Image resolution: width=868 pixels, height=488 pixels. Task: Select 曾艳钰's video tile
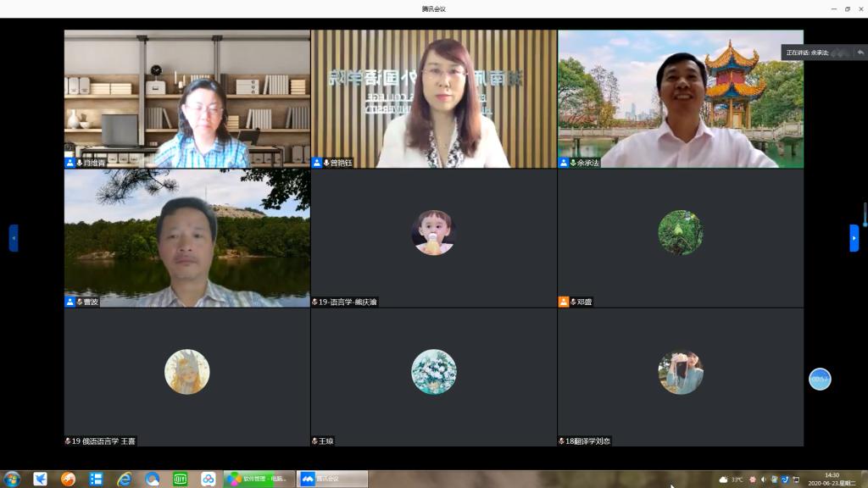coord(433,98)
